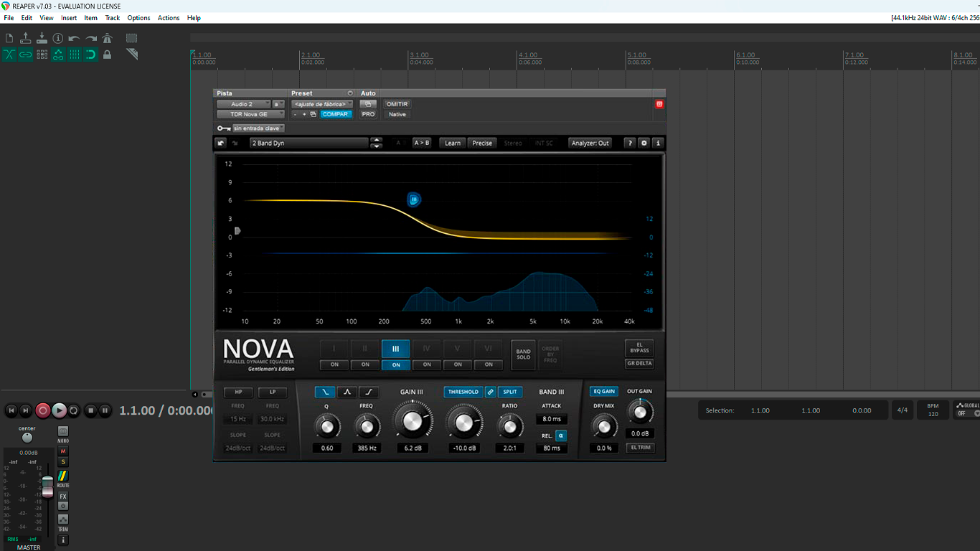The width and height of the screenshot is (980, 551).
Task: Toggle the locking padlock icon
Action: 108,55
